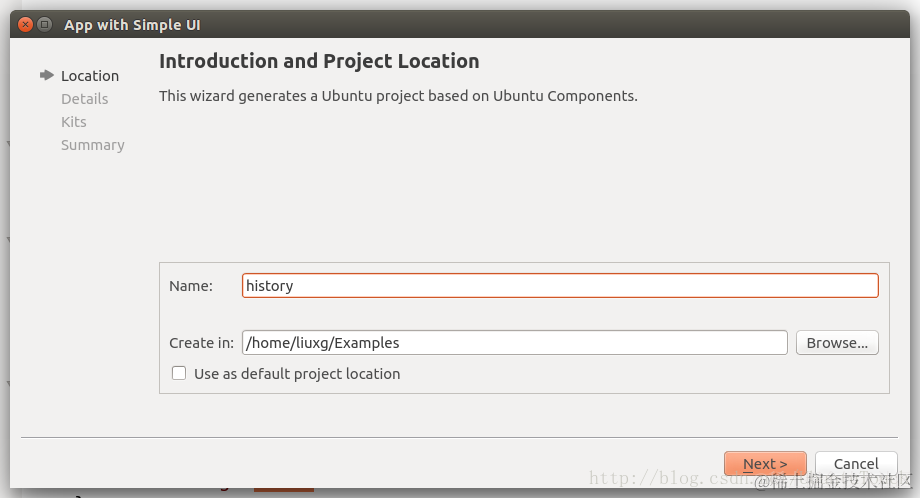
Task: Click the arrow icon beside Location
Action: 46,75
